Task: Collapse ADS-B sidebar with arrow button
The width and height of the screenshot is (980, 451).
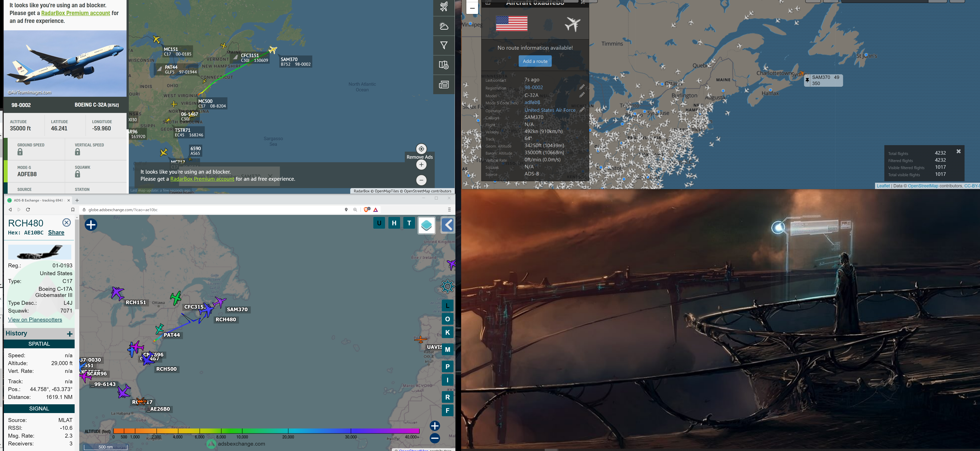Action: click(x=448, y=225)
